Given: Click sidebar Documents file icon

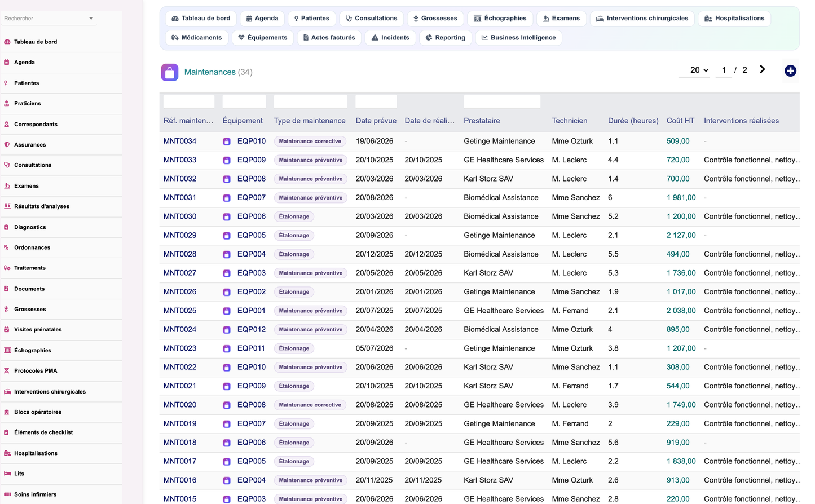Looking at the screenshot, I should click(x=7, y=289).
